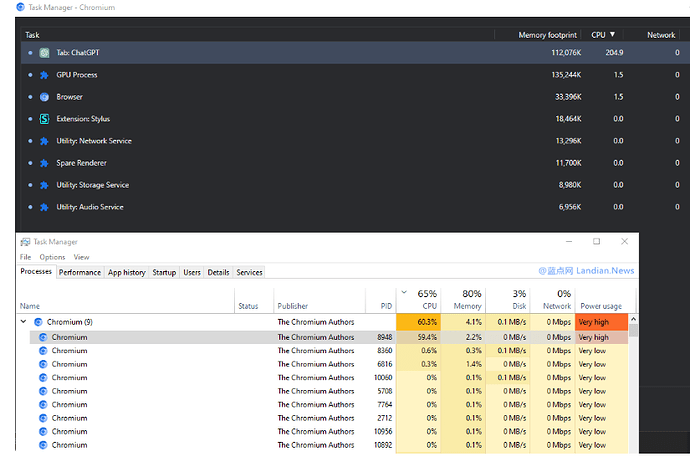Screen dimensions: 690x466
Task: Click the 60.3% CPU cell
Action: coord(418,322)
